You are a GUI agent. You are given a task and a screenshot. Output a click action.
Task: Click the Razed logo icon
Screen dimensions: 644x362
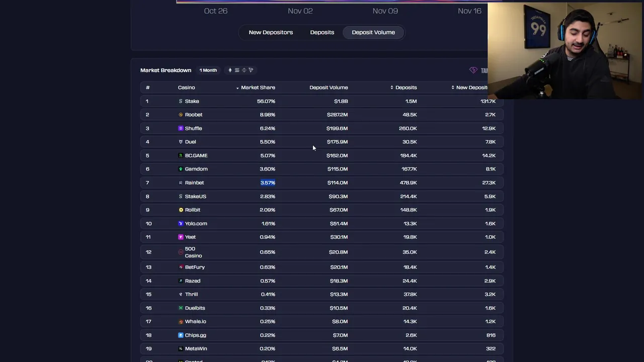pos(181,281)
